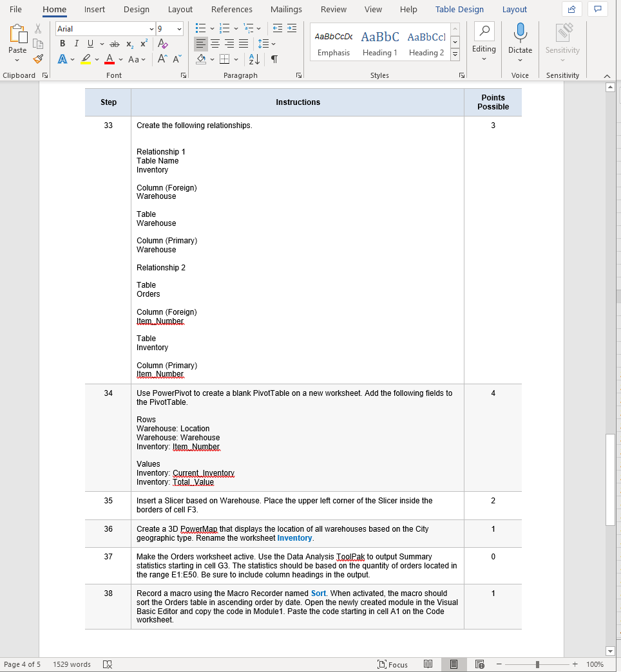Enable Focus mode in status bar
Viewport: 621px width, 672px height.
[x=392, y=664]
